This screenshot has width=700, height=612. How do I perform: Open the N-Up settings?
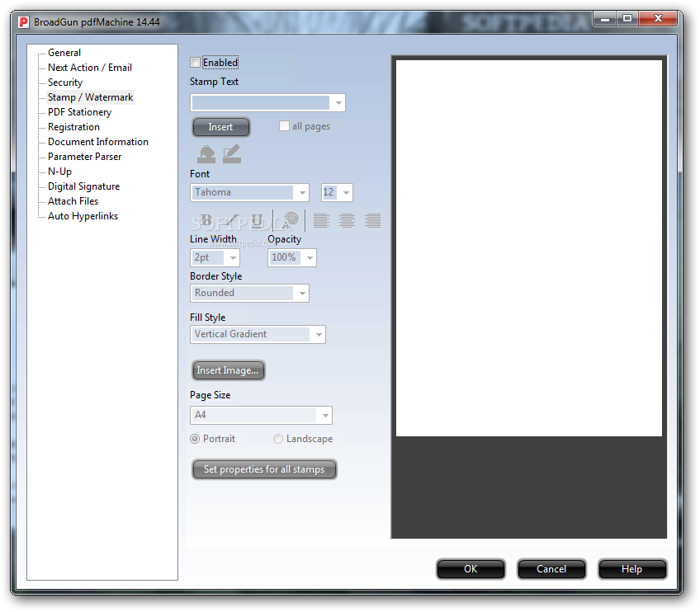(x=59, y=172)
